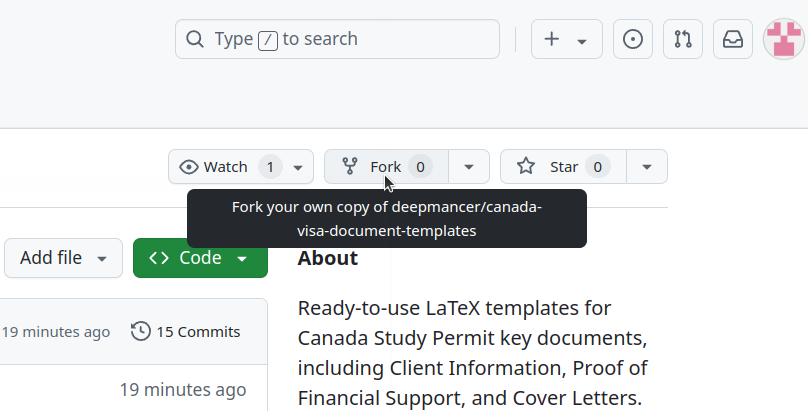The width and height of the screenshot is (808, 411).
Task: Click the About heading
Action: [x=328, y=258]
